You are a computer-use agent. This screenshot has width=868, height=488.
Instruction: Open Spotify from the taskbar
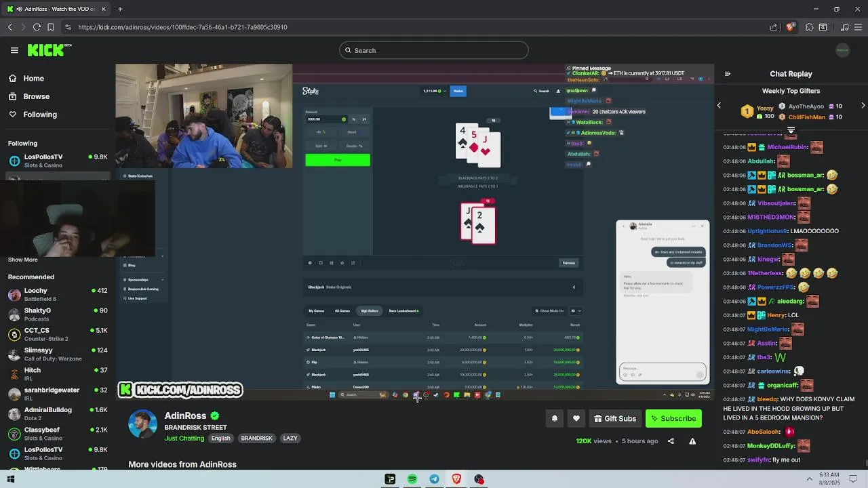[412, 479]
